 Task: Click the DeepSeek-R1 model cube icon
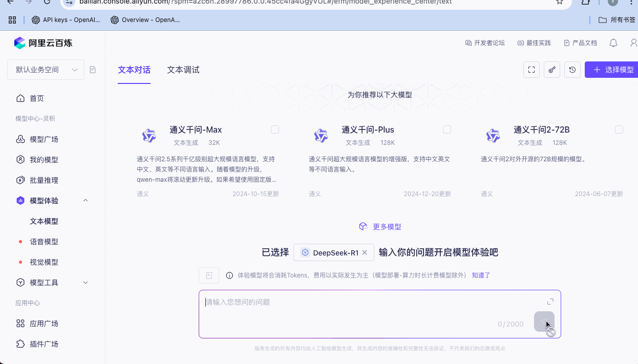point(305,252)
